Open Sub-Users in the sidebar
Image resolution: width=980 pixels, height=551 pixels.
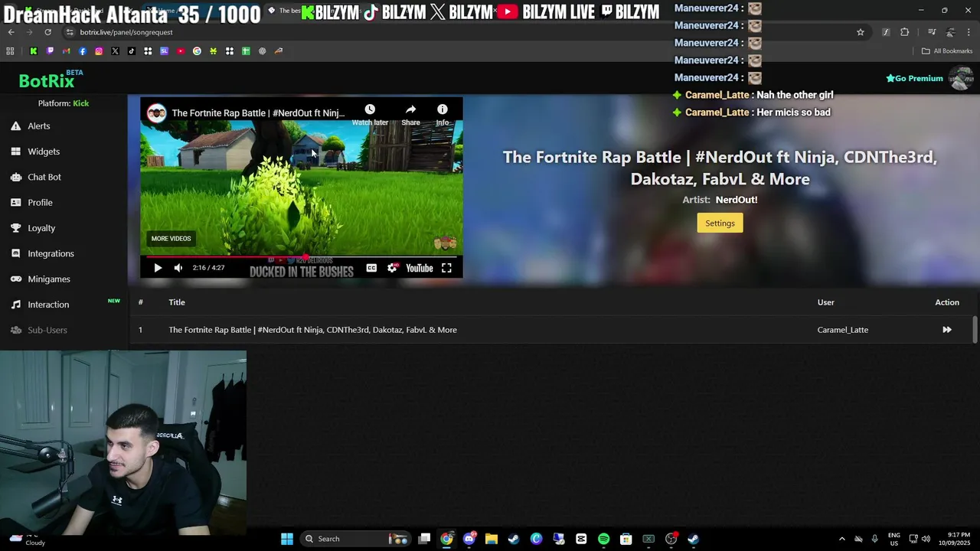47,330
